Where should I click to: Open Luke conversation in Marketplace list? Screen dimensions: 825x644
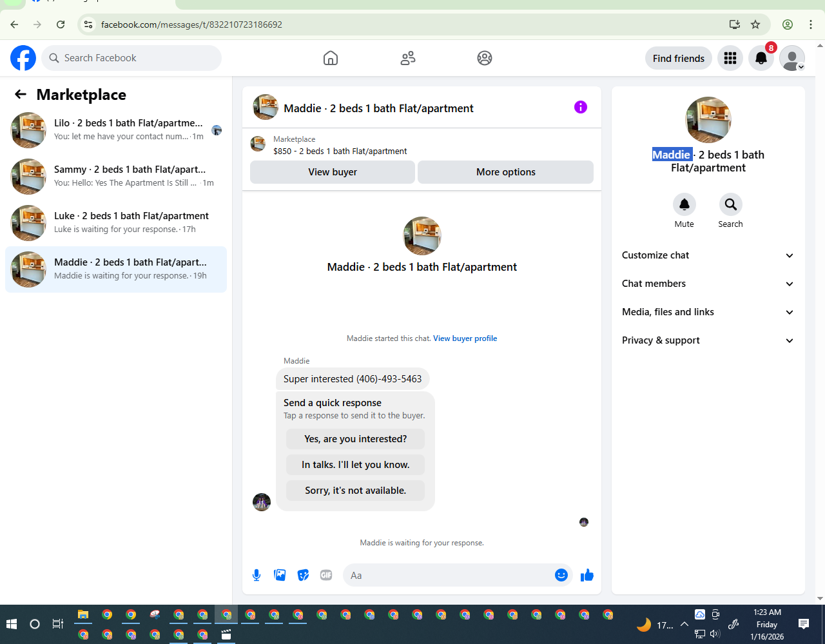pos(116,222)
